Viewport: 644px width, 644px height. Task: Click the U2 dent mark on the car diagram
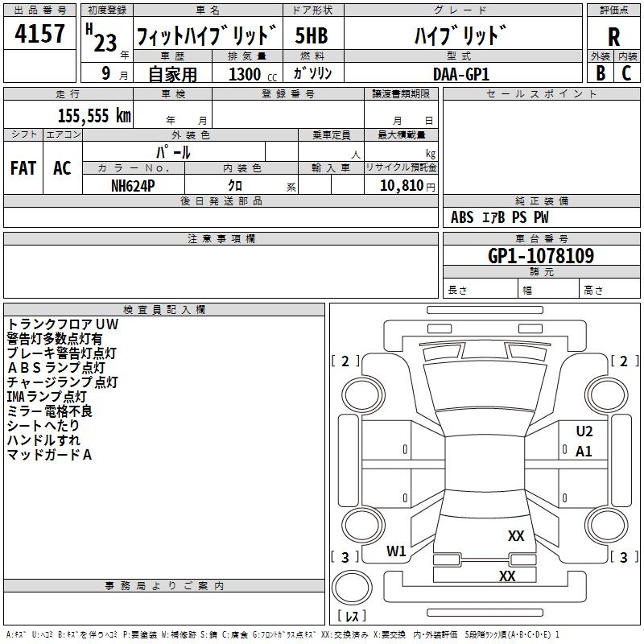pos(584,431)
